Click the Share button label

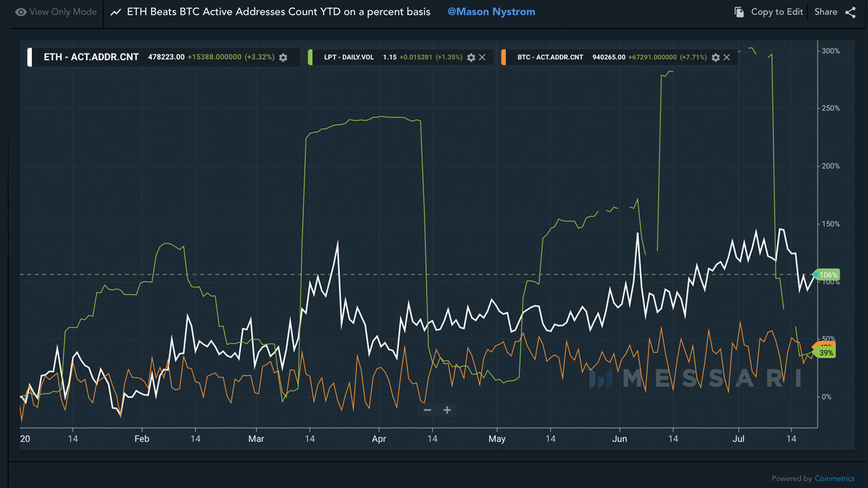825,12
